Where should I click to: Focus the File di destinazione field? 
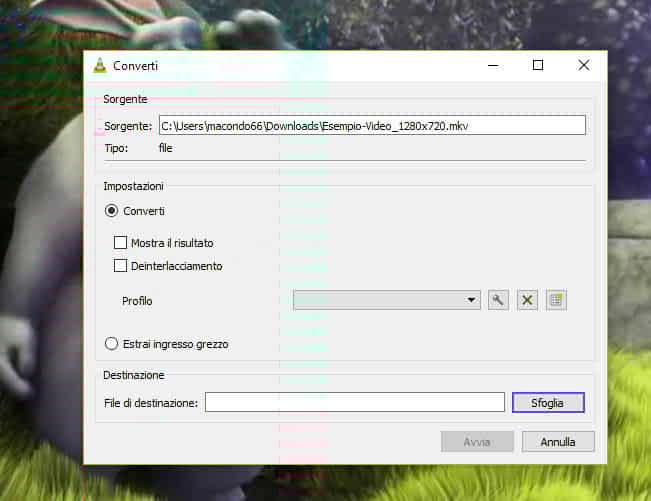coord(354,402)
